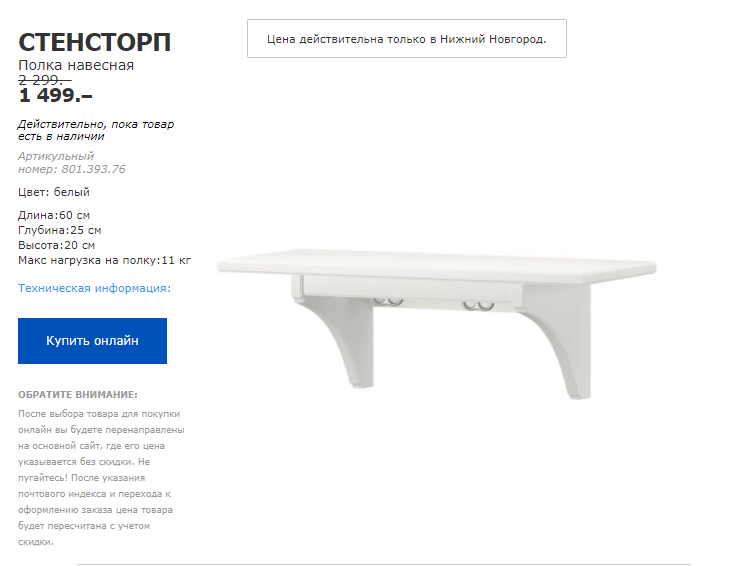
Task: Click the availability note in italics
Action: [96, 130]
